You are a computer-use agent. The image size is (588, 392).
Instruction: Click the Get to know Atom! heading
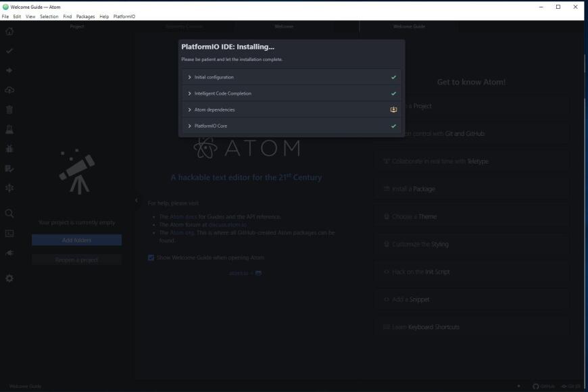[471, 82]
